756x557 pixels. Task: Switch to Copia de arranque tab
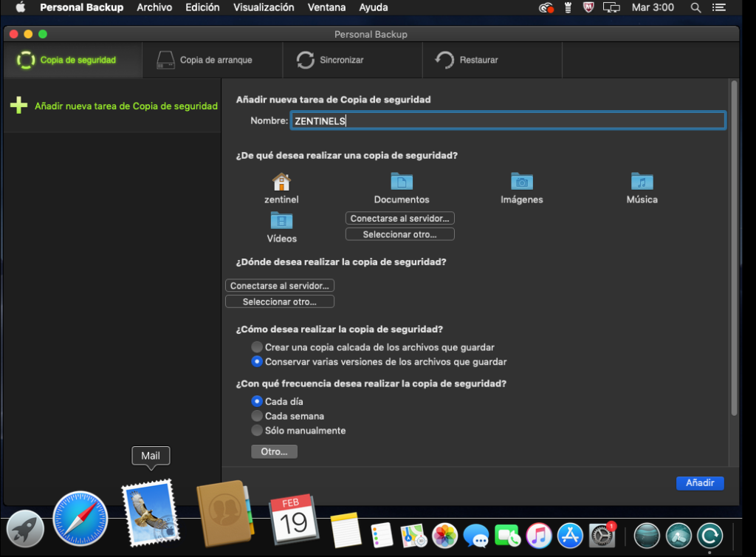212,60
